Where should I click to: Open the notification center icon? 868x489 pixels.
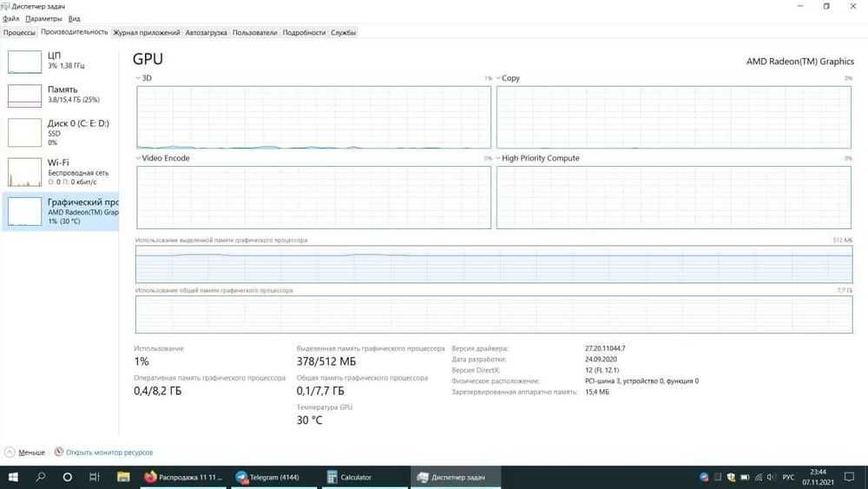[x=849, y=477]
